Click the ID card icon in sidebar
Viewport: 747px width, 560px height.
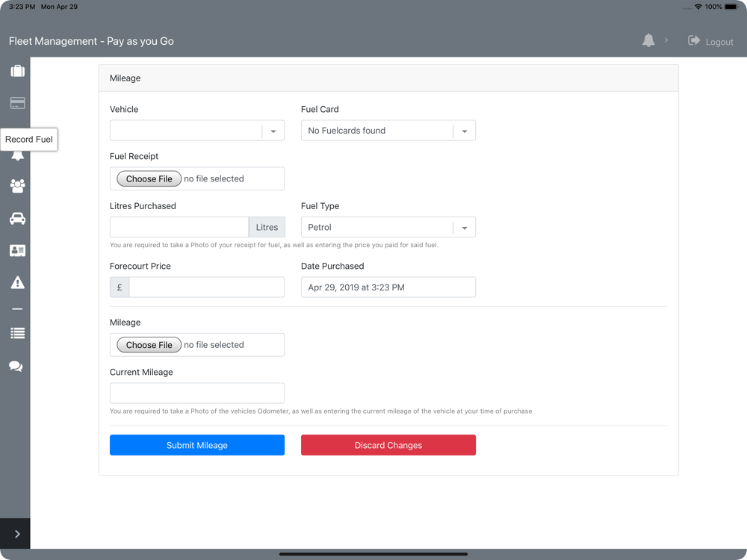coord(17,251)
